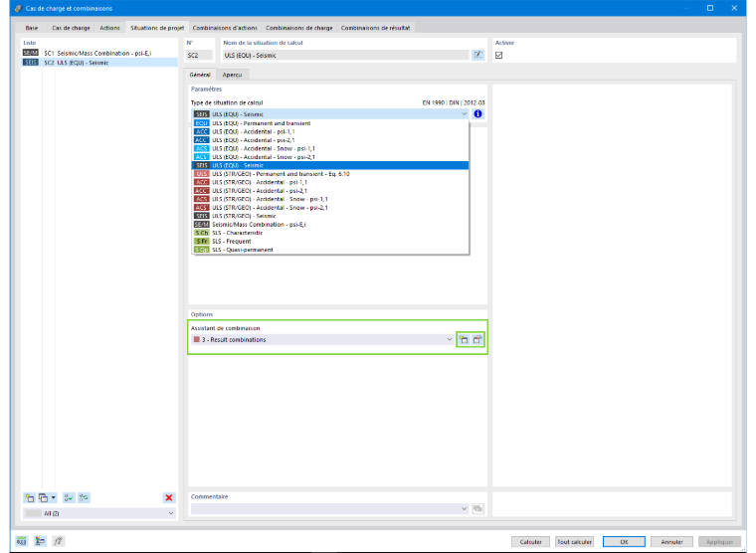Viewport: 756px width, 553px height.
Task: Choose ULS (STR/GEO) - Accidental - psi-1,1
Action: tap(330, 182)
